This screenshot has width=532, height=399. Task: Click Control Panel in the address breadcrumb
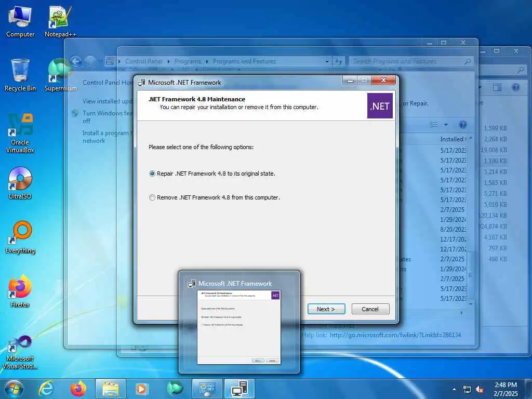[x=143, y=61]
